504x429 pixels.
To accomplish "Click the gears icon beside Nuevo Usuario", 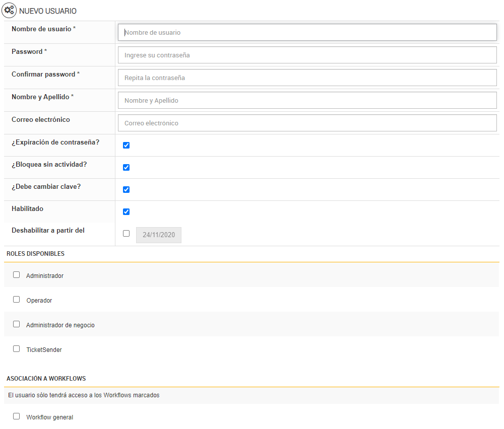I will (9, 10).
